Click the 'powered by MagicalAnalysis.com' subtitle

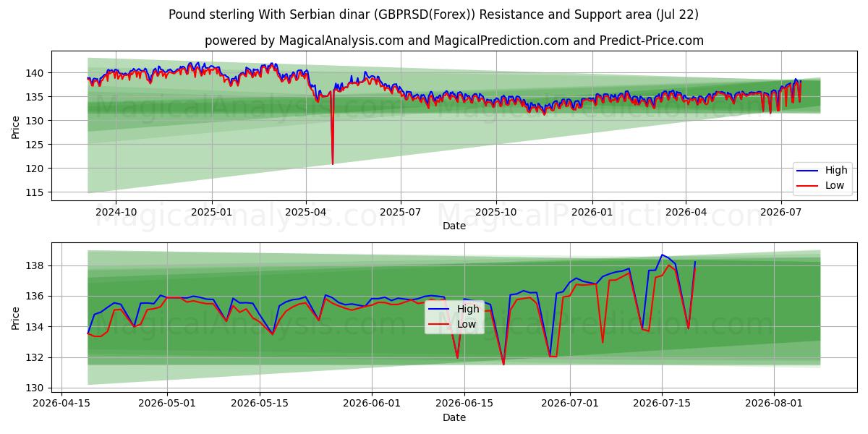click(x=454, y=41)
